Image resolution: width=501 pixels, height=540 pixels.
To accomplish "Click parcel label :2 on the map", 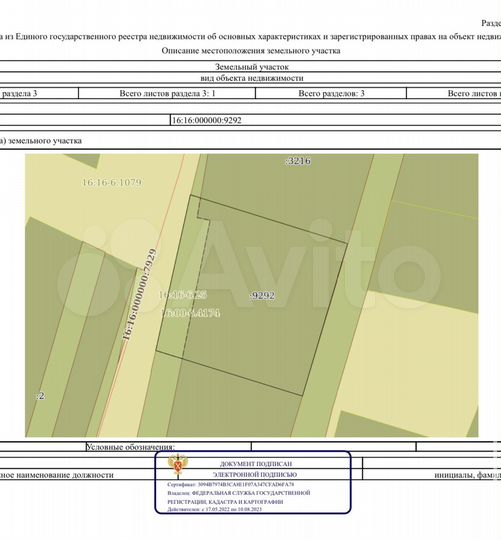I will click(41, 396).
